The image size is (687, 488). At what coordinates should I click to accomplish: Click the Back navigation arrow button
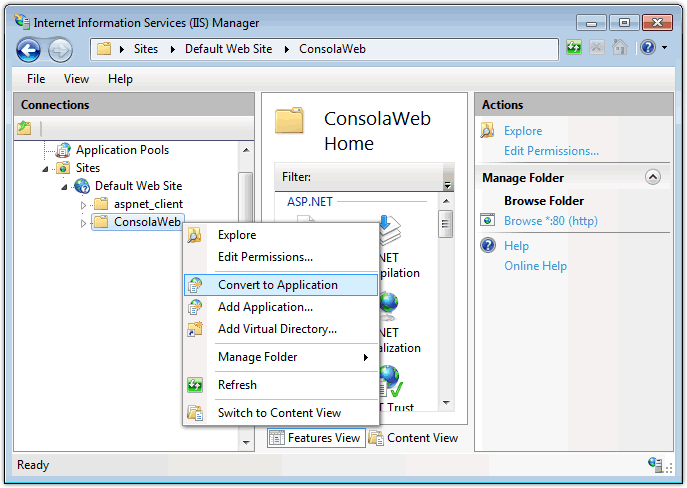28,50
